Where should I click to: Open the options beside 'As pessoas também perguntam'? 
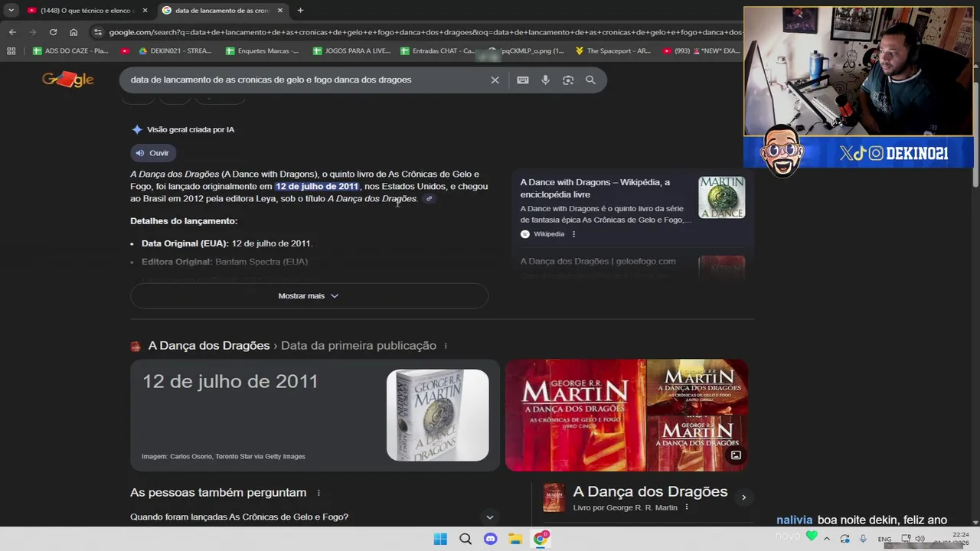(x=318, y=493)
